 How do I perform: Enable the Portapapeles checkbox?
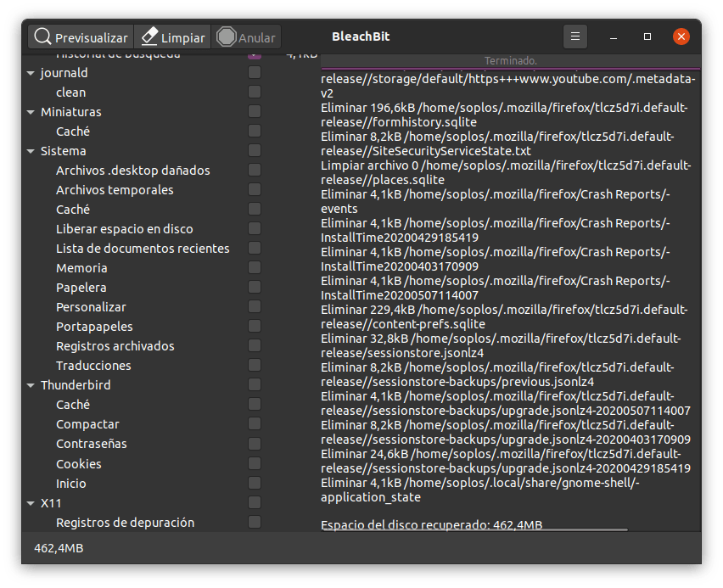[255, 326]
